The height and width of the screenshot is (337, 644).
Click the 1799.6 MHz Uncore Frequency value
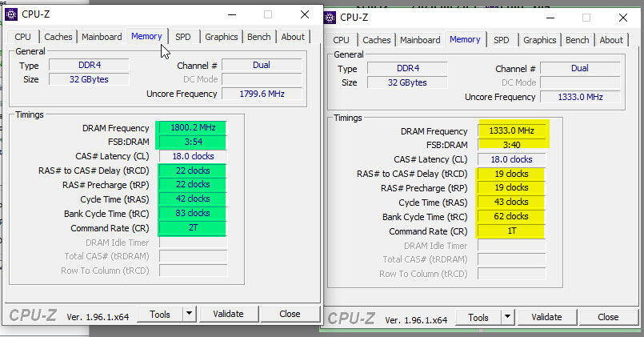[x=262, y=94]
